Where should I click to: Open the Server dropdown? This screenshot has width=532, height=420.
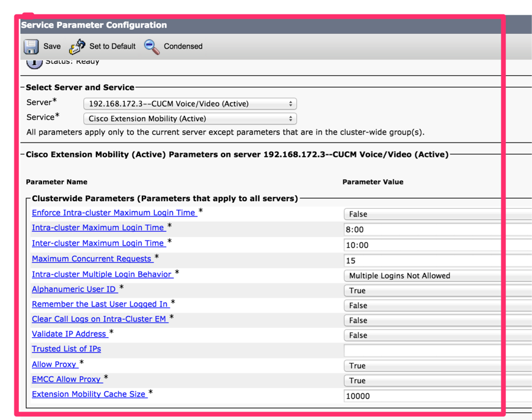click(x=190, y=104)
